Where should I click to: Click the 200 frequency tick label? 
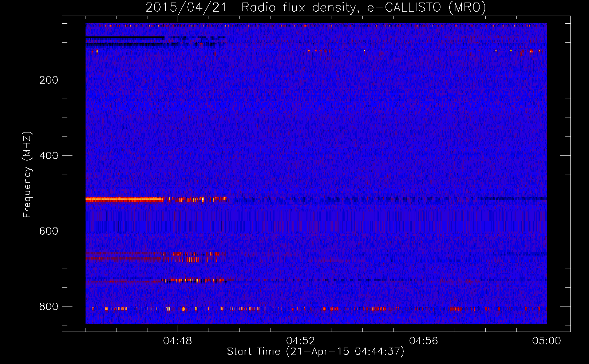pos(49,80)
